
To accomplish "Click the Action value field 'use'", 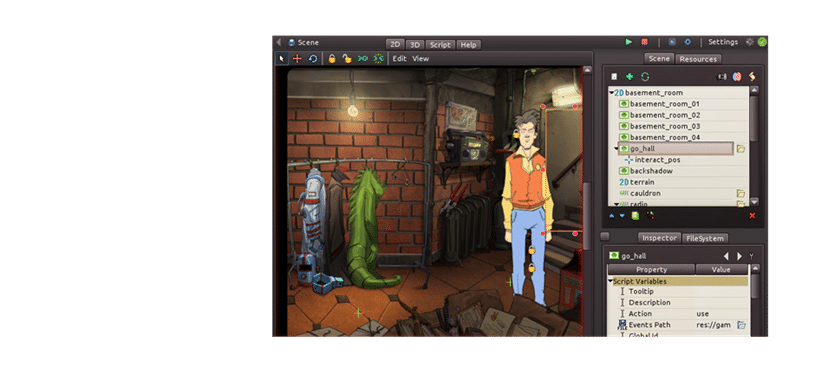I will 721,313.
